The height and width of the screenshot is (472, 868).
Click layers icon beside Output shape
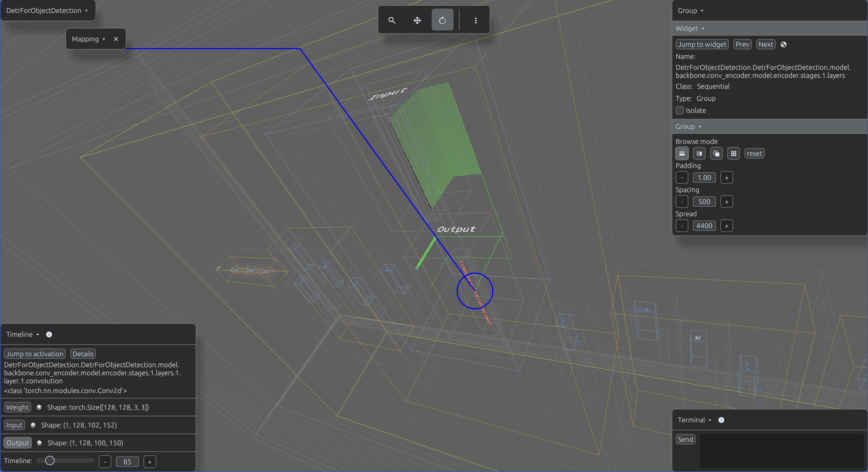pyautogui.click(x=39, y=443)
